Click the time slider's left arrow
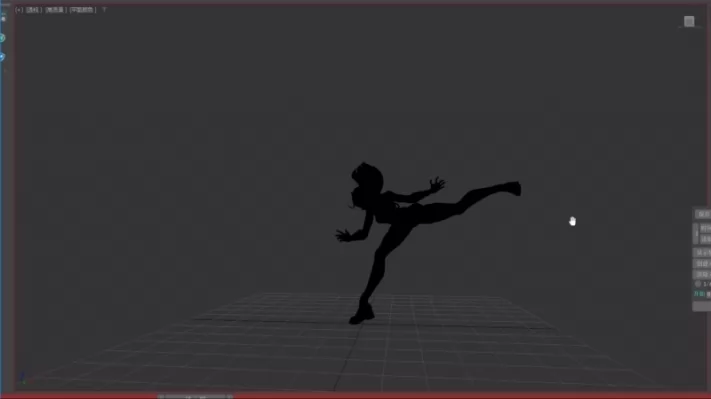The width and height of the screenshot is (711, 399). [161, 397]
